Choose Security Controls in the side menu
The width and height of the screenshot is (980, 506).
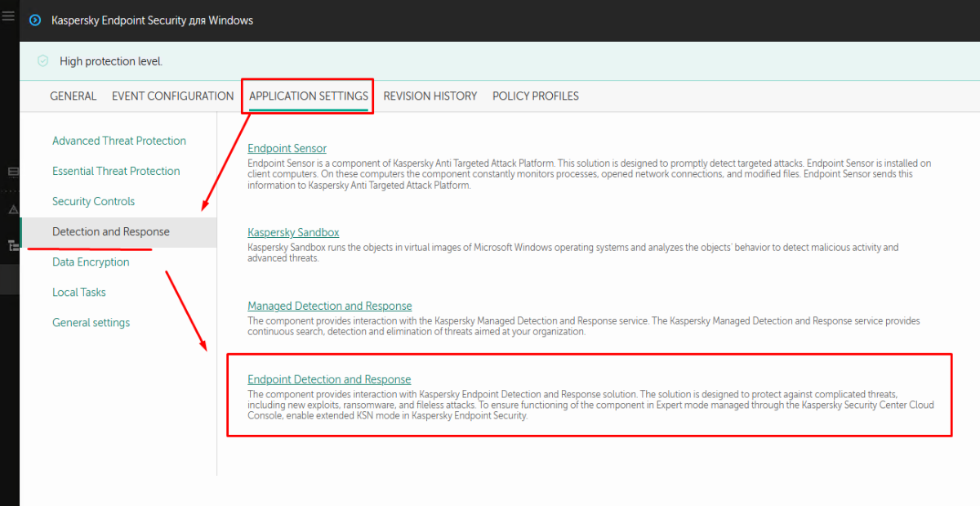(x=93, y=202)
